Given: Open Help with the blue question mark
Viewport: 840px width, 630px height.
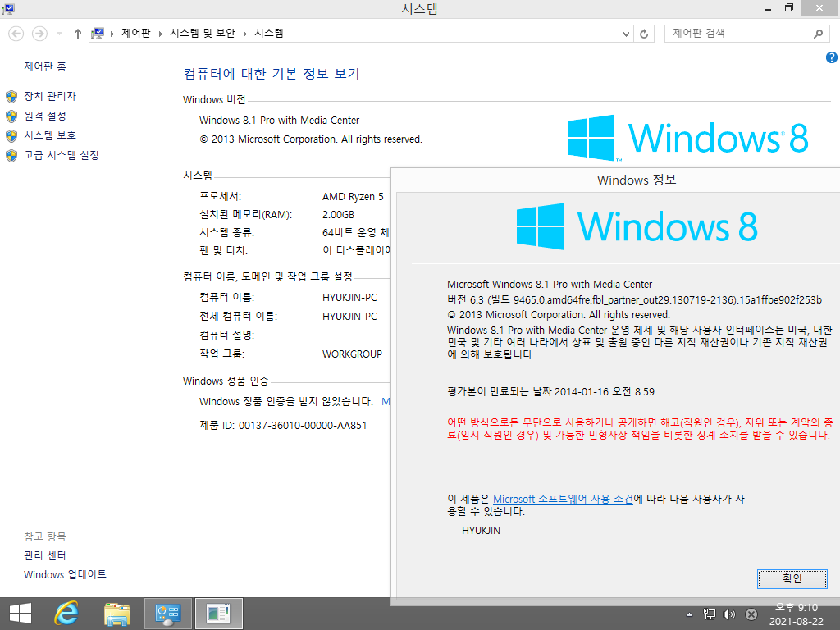Looking at the screenshot, I should pos(832,57).
